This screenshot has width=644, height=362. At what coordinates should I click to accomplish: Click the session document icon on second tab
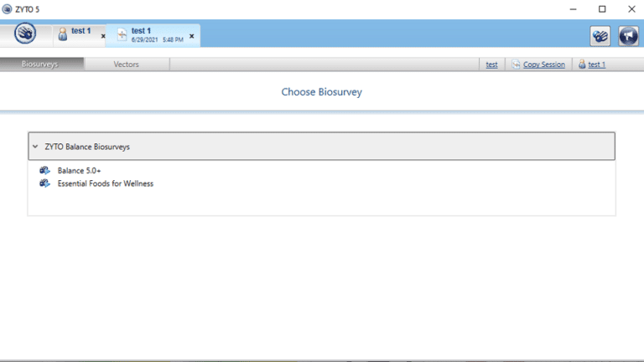click(x=122, y=34)
